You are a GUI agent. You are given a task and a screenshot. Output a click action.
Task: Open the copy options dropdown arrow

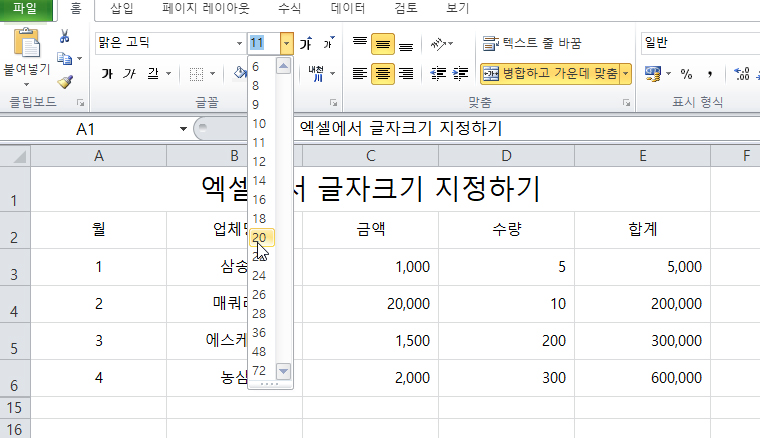[x=79, y=59]
